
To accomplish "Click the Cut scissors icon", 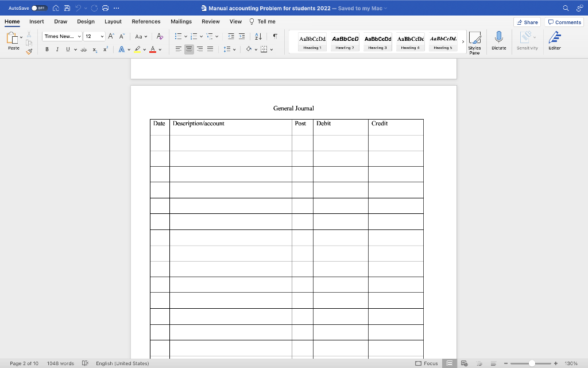I will (x=29, y=34).
